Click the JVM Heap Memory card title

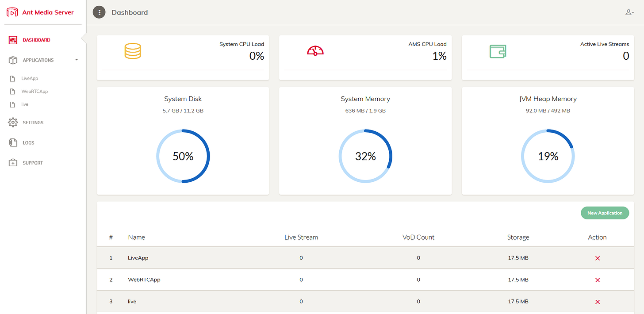[548, 99]
